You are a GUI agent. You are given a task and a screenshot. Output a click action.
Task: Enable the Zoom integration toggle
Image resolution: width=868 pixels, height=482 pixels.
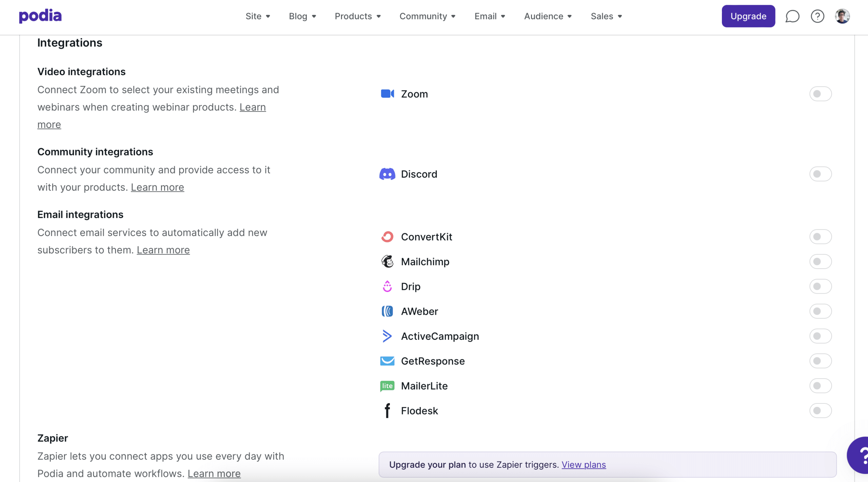[821, 94]
